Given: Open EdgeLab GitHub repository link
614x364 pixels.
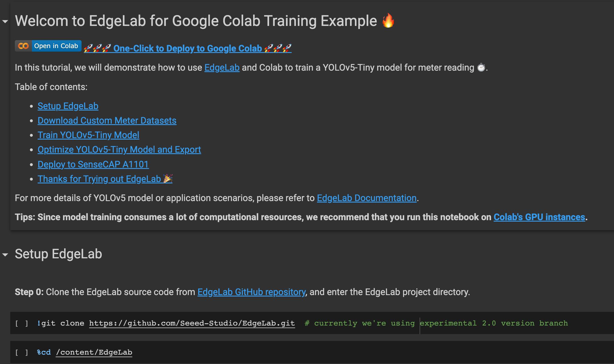Looking at the screenshot, I should [251, 292].
